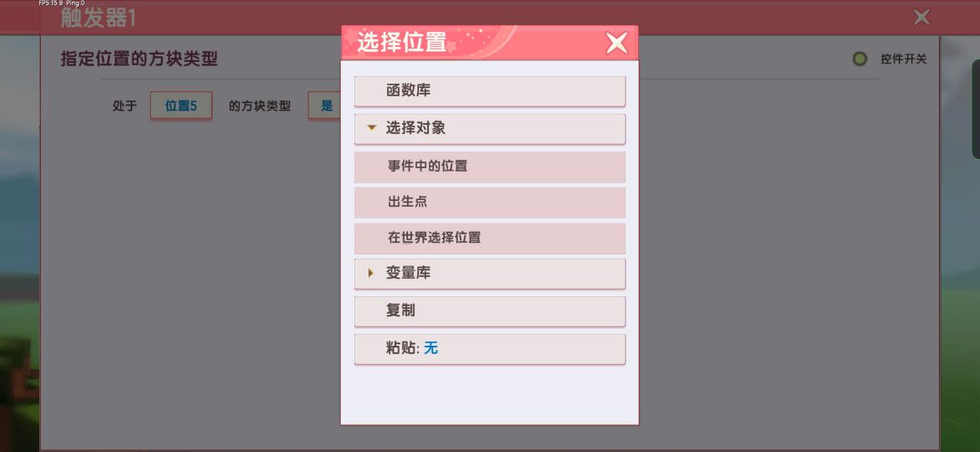Choose the 出生点 spawn point entry
This screenshot has width=980, height=452.
click(x=489, y=203)
